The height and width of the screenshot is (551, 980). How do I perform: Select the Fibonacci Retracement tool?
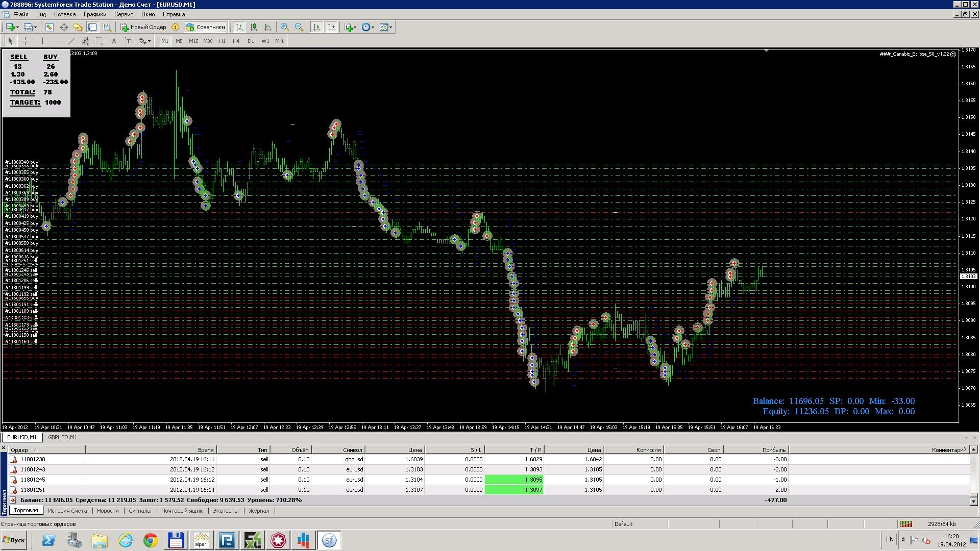100,41
